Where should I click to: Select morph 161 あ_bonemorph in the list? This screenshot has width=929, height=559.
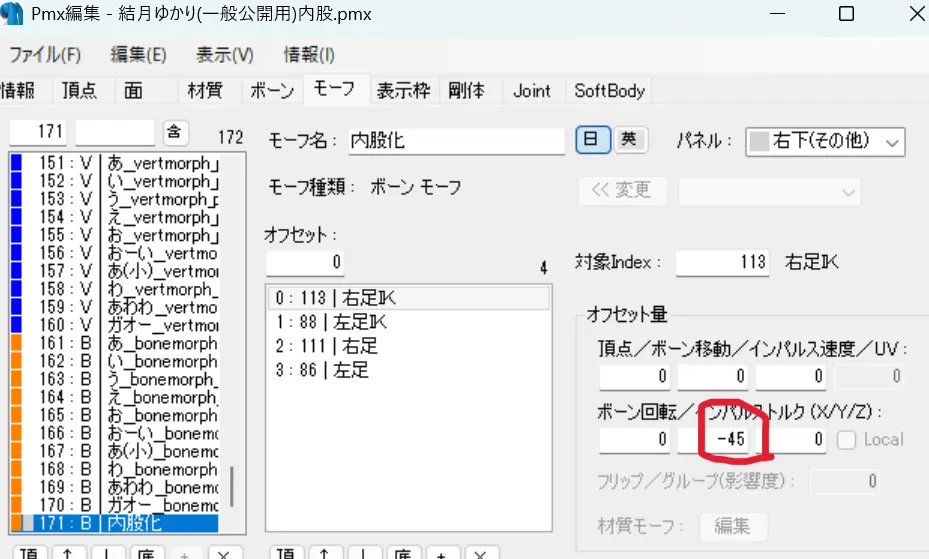click(114, 343)
